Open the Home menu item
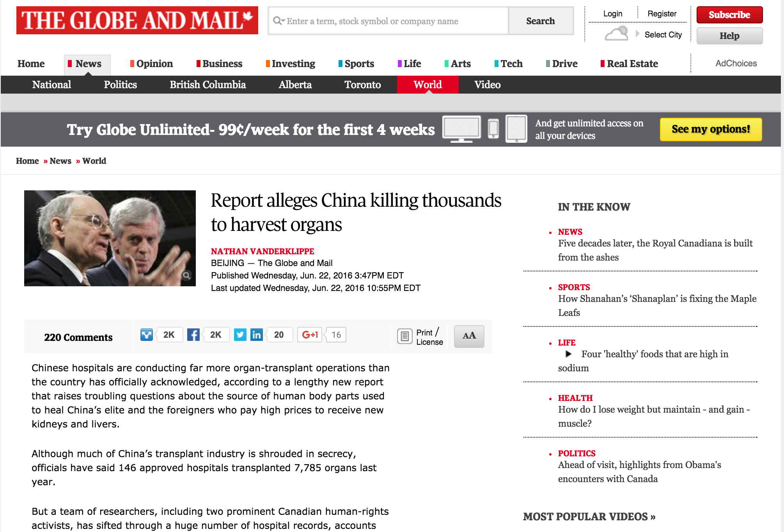784x532 pixels. coord(31,64)
